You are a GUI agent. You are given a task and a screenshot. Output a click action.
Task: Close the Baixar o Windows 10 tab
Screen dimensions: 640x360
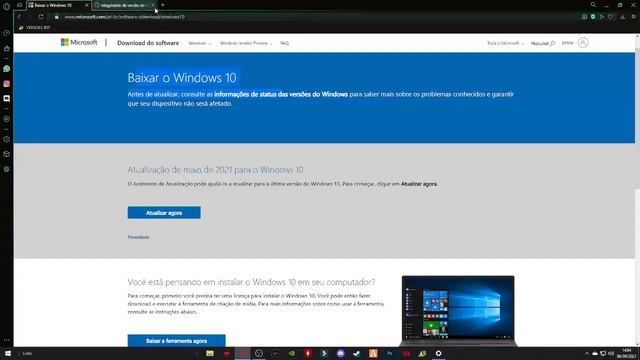pyautogui.click(x=87, y=5)
